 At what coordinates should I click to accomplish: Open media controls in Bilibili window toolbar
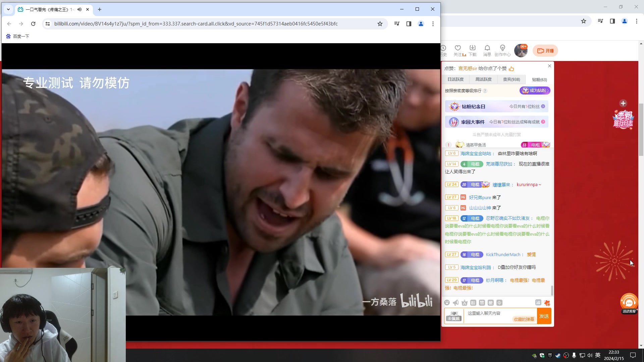point(397,24)
